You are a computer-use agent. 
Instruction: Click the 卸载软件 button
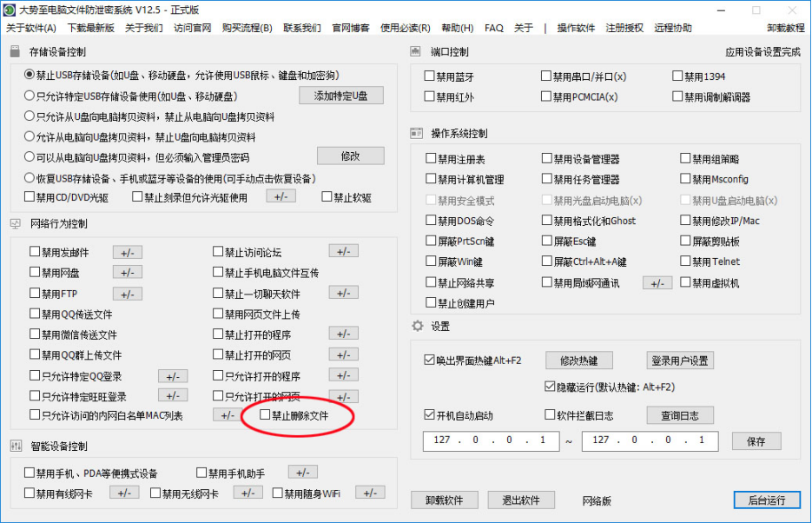[x=445, y=500]
